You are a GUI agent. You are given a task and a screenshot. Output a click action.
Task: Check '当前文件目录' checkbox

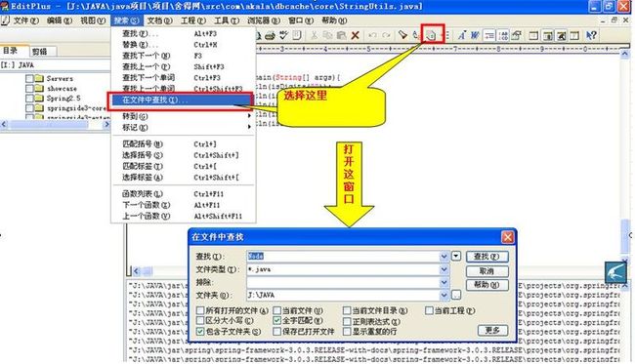point(347,310)
